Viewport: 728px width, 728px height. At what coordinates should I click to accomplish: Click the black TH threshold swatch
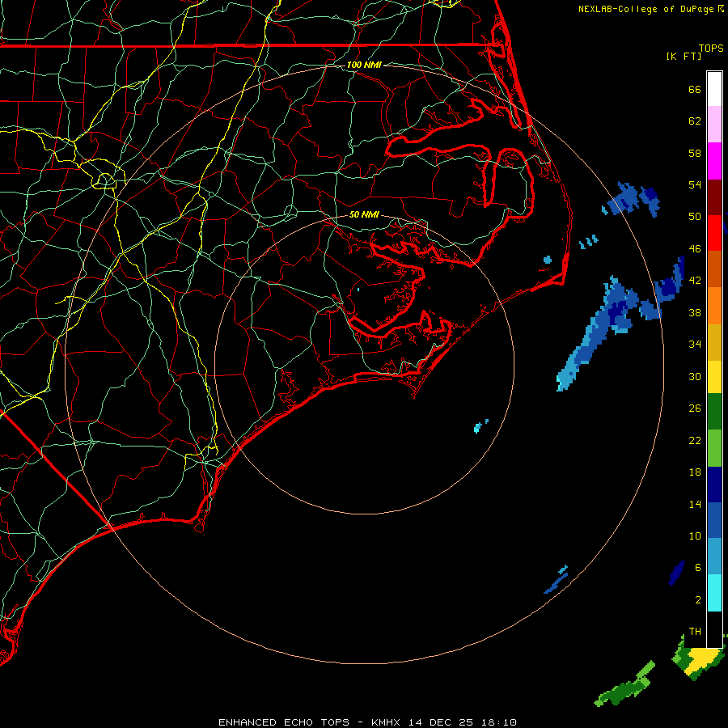(714, 629)
